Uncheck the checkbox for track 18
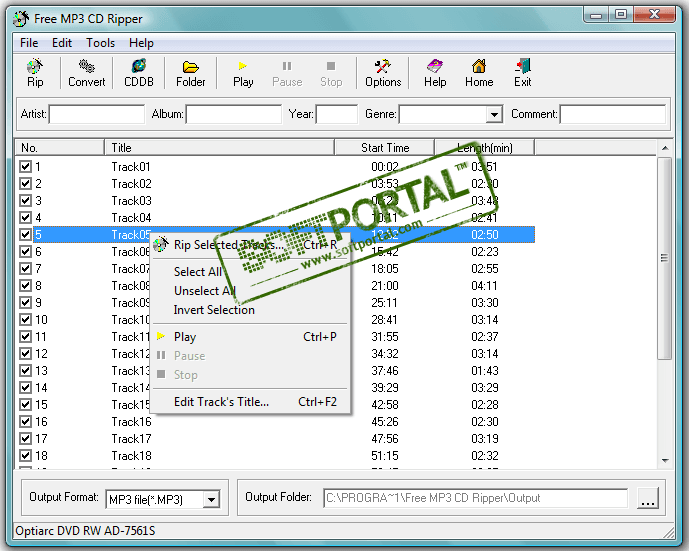The height and width of the screenshot is (551, 689). pos(25,456)
